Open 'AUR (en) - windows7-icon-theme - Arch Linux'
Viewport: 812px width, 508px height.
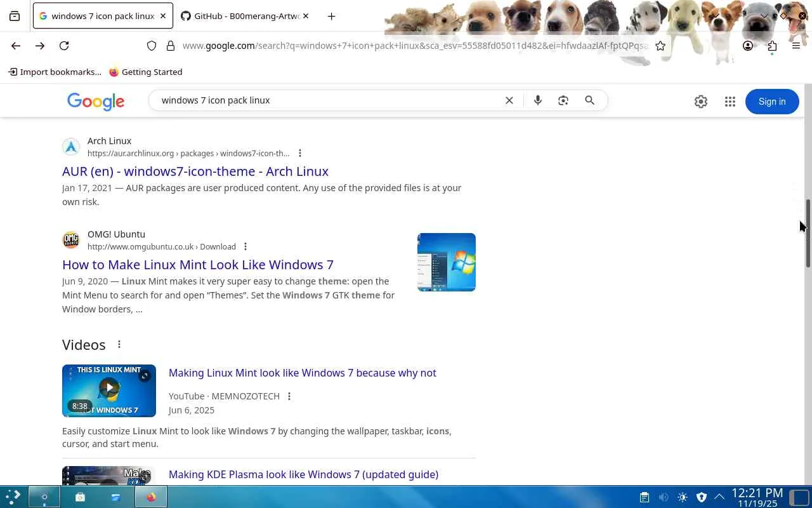(195, 171)
